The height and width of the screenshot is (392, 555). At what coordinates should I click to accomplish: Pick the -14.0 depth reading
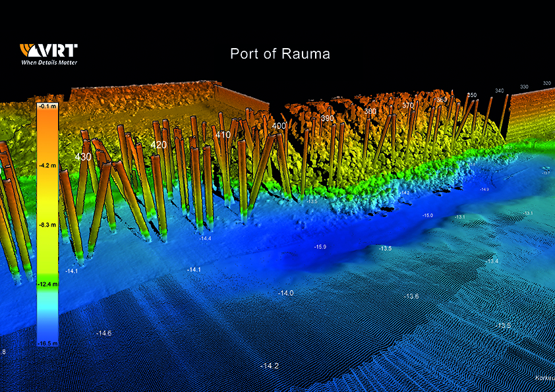285,293
